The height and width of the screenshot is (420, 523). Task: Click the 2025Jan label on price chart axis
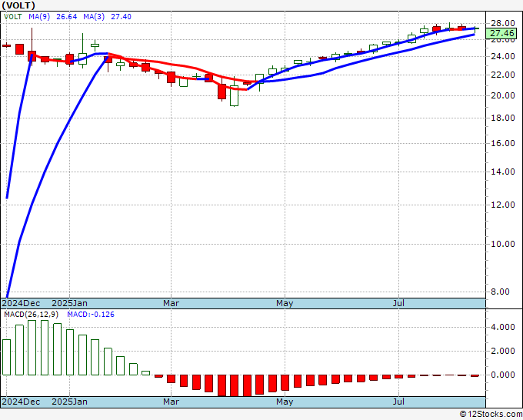(70, 303)
